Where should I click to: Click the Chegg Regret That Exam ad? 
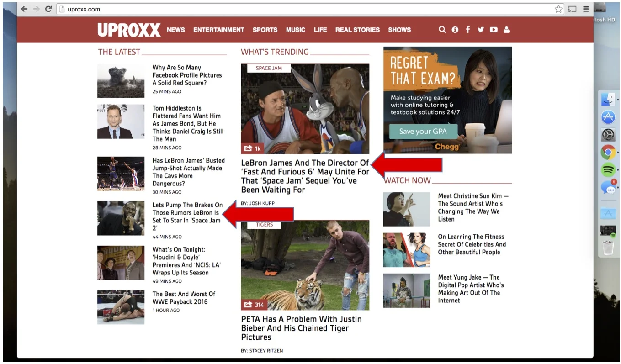tap(448, 100)
